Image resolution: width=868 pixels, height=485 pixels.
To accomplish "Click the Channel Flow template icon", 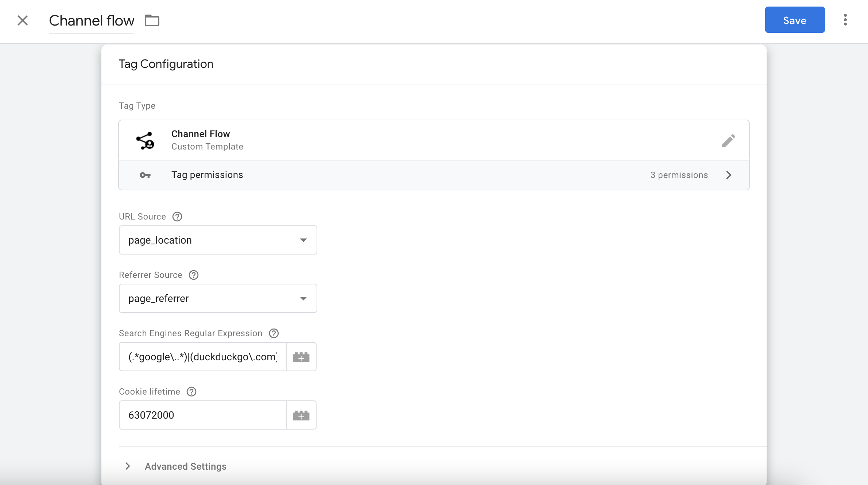I will tap(145, 140).
